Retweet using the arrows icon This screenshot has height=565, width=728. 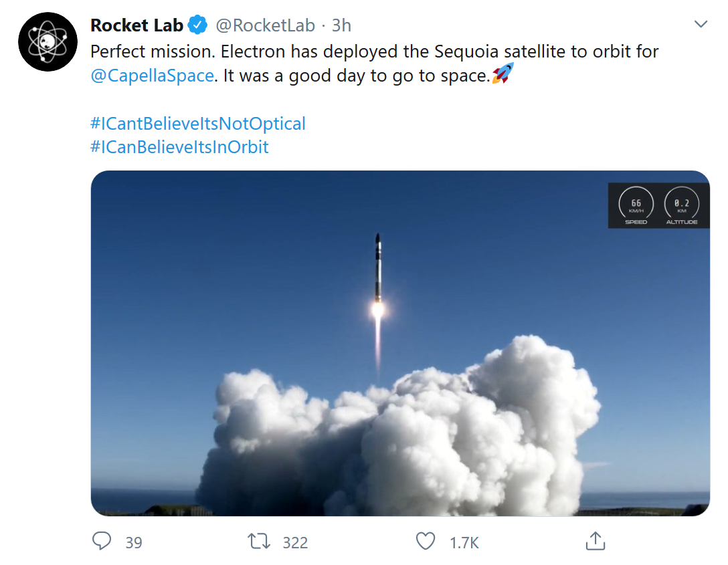pyautogui.click(x=259, y=541)
